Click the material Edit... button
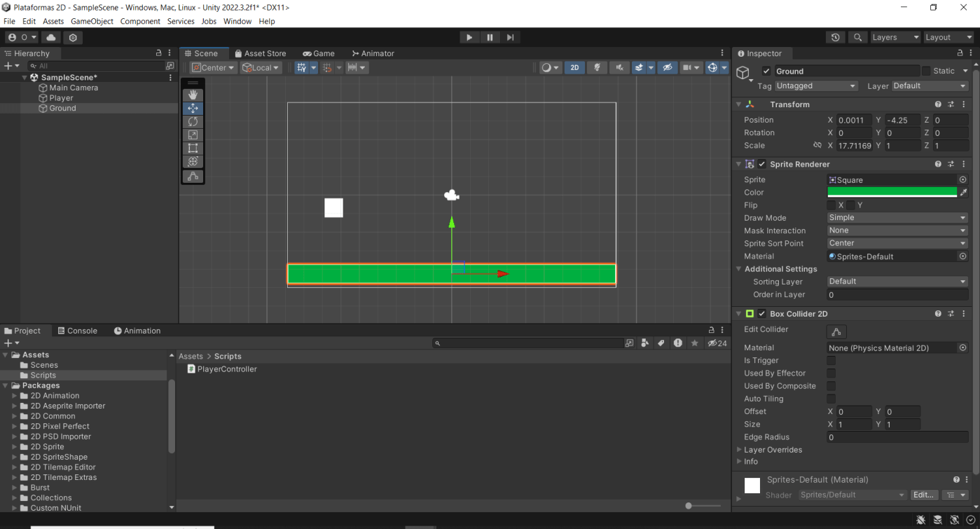This screenshot has height=529, width=980. tap(923, 495)
